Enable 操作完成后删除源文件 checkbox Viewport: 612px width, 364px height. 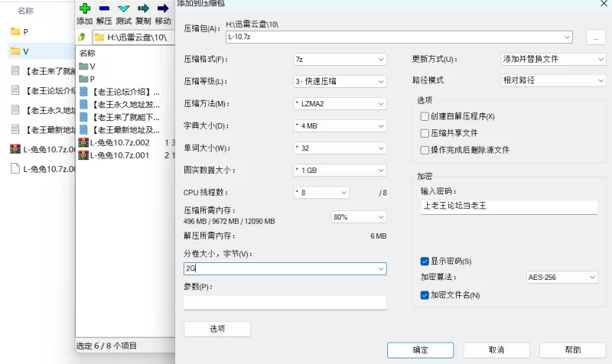coord(425,150)
